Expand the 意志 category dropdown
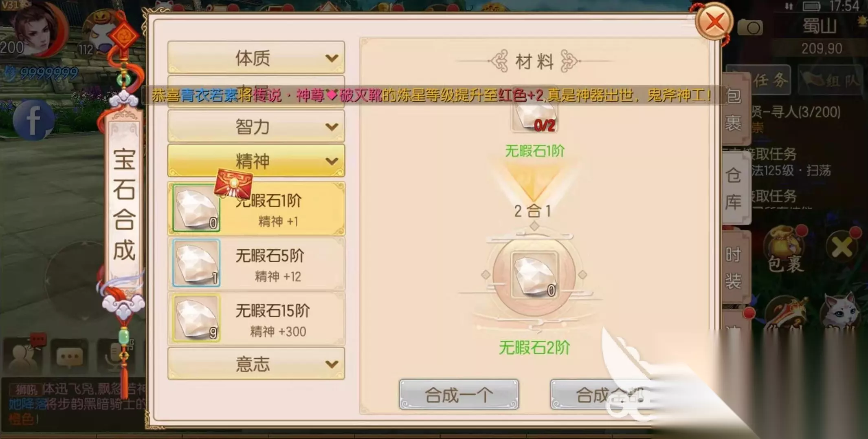Screen dimensions: 868x439 pyautogui.click(x=256, y=364)
